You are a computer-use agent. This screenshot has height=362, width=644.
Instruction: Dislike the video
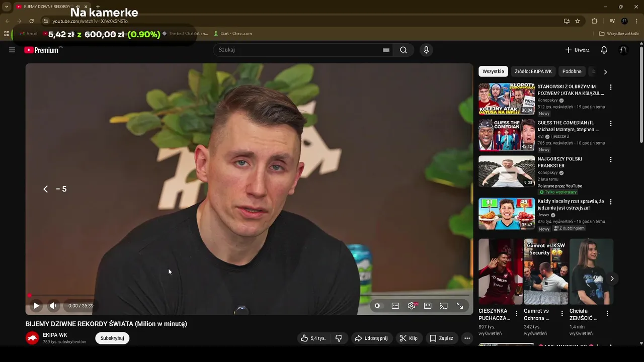339,338
